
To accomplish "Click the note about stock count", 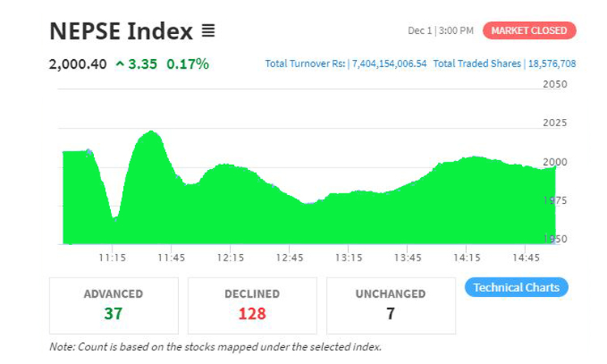I will 215,347.
